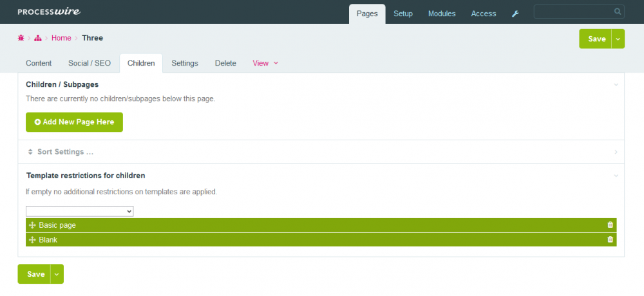Grab the move handle on Blank row
Viewport: 644px width, 296px height.
pos(32,239)
